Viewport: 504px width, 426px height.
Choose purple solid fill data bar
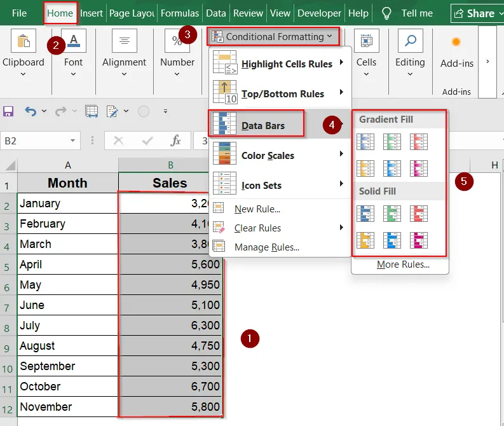click(419, 240)
